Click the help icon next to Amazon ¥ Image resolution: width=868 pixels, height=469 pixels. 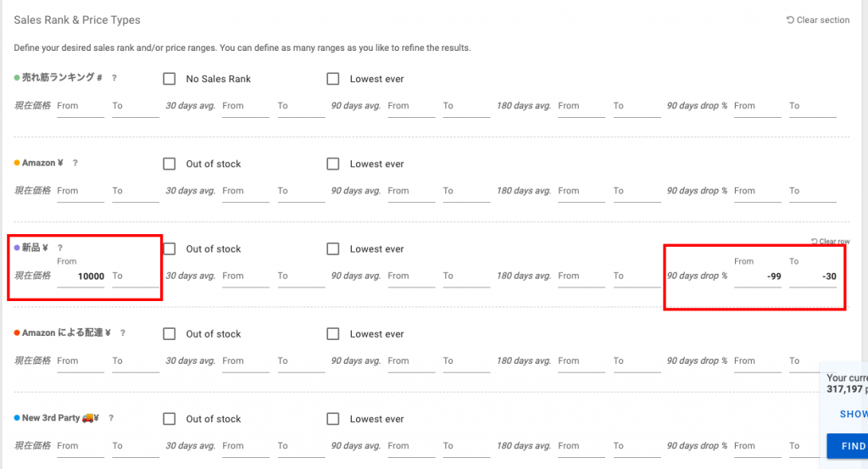click(x=75, y=163)
